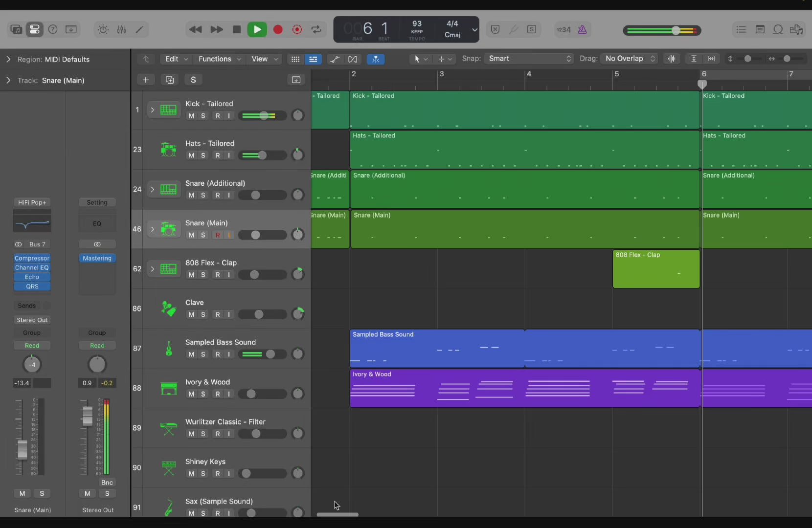Screen dimensions: 812x528
Task: Open the Mixer from the control bar
Action: 122,30
